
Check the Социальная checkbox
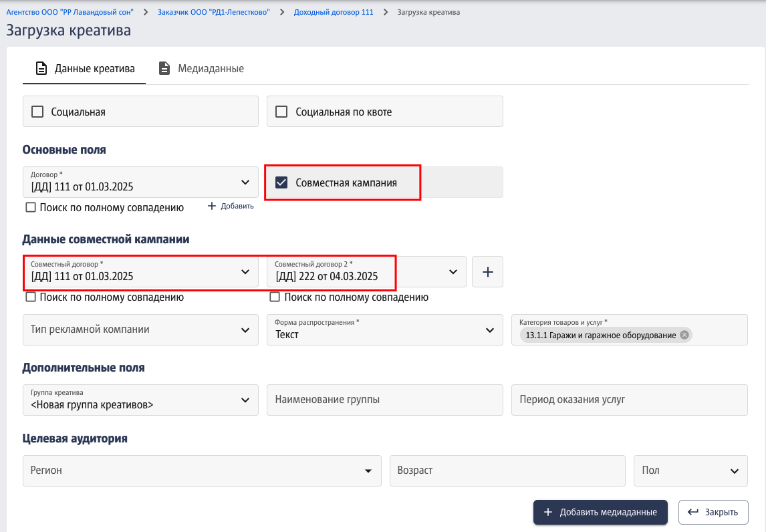(37, 112)
